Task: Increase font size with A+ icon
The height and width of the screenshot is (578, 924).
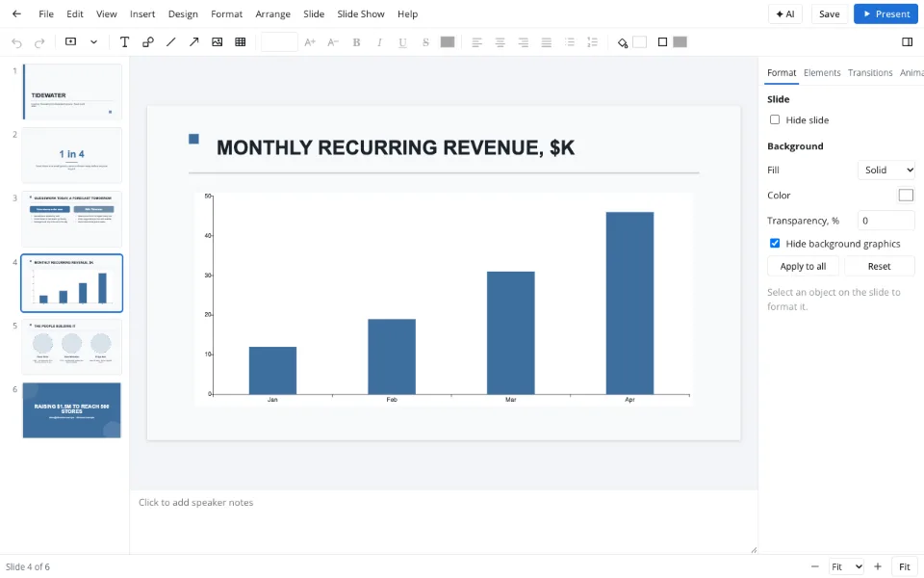Action: click(310, 41)
